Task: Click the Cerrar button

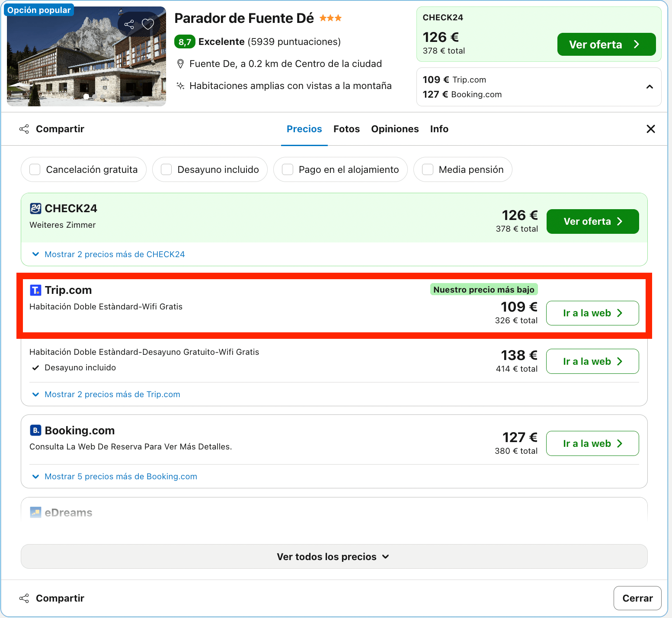Action: coord(637,598)
